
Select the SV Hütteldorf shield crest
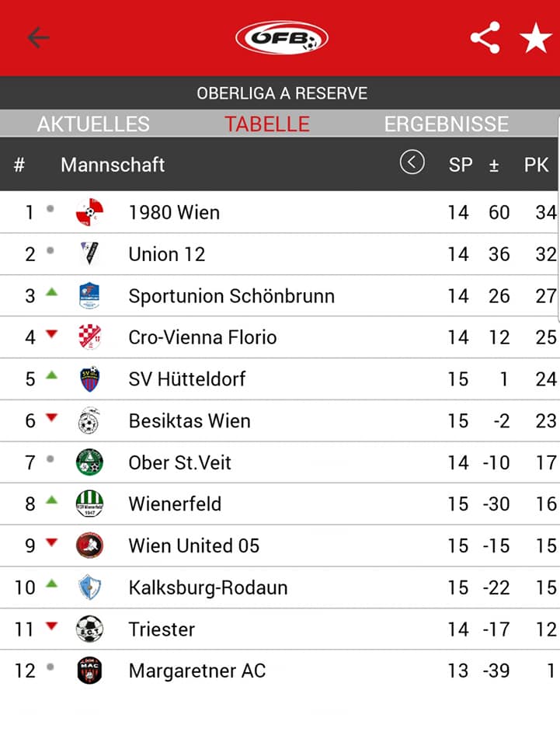(89, 378)
